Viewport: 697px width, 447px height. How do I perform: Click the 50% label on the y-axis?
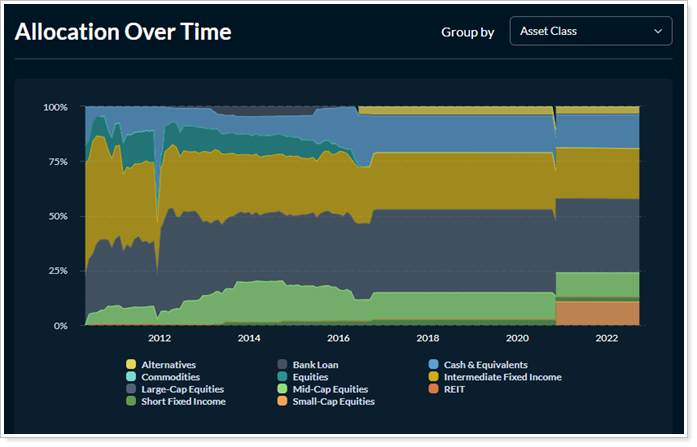pos(55,216)
